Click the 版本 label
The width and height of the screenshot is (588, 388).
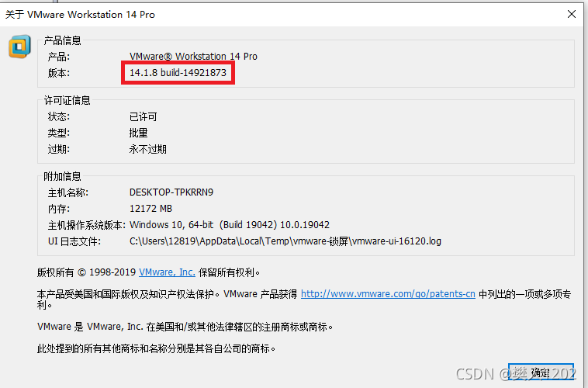(58, 73)
